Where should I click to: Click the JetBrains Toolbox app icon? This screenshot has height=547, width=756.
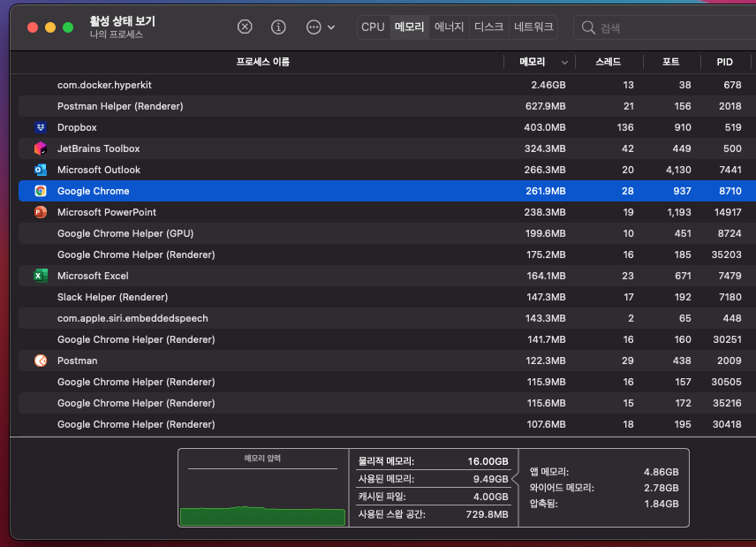coord(41,148)
